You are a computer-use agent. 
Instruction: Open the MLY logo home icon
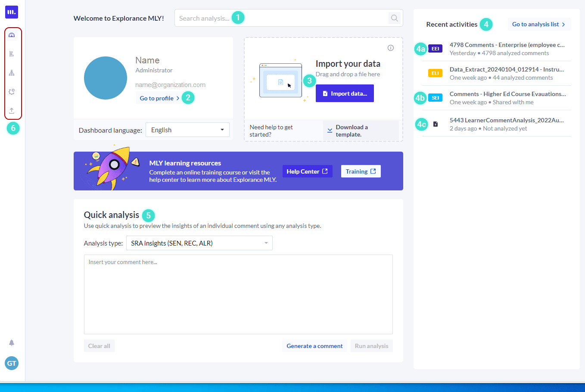click(x=12, y=12)
